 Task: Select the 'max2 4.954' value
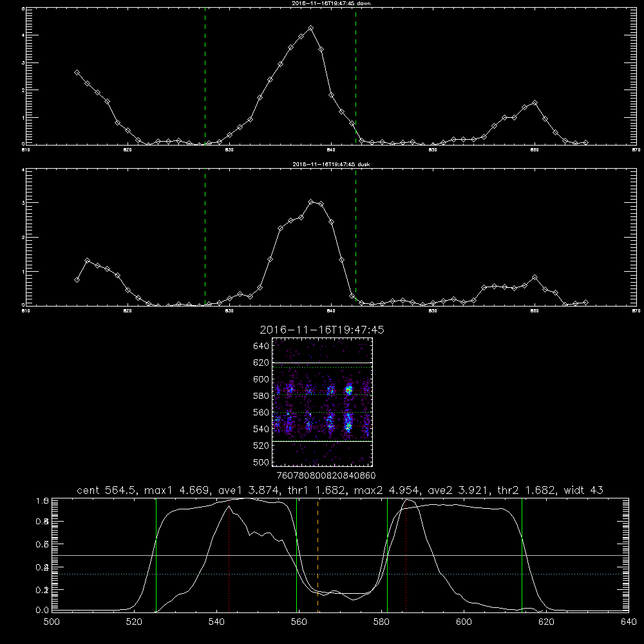[x=387, y=490]
